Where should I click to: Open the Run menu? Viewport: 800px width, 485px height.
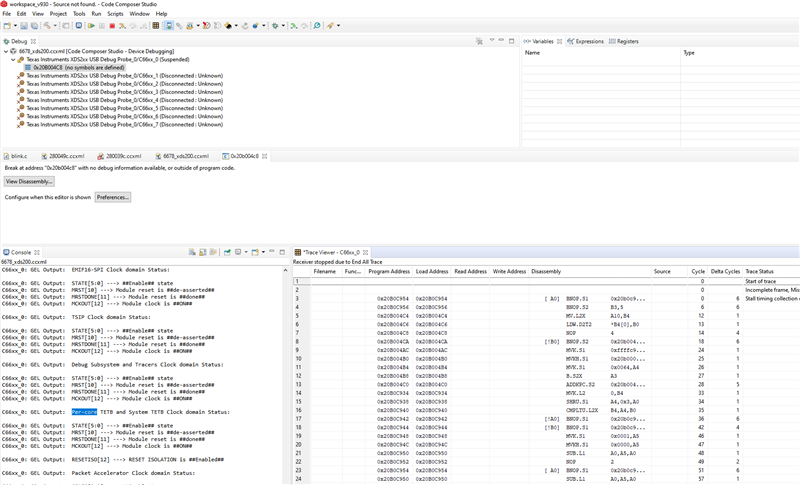coord(96,14)
